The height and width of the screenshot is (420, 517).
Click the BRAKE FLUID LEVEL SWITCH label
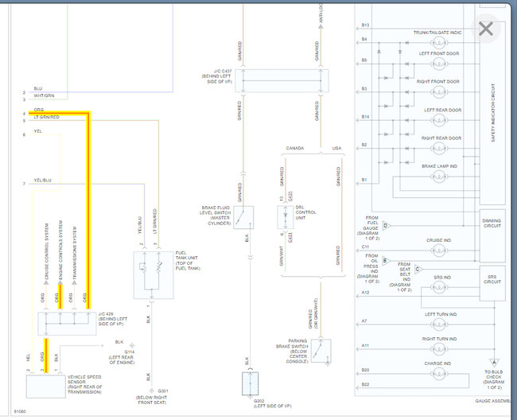click(215, 216)
